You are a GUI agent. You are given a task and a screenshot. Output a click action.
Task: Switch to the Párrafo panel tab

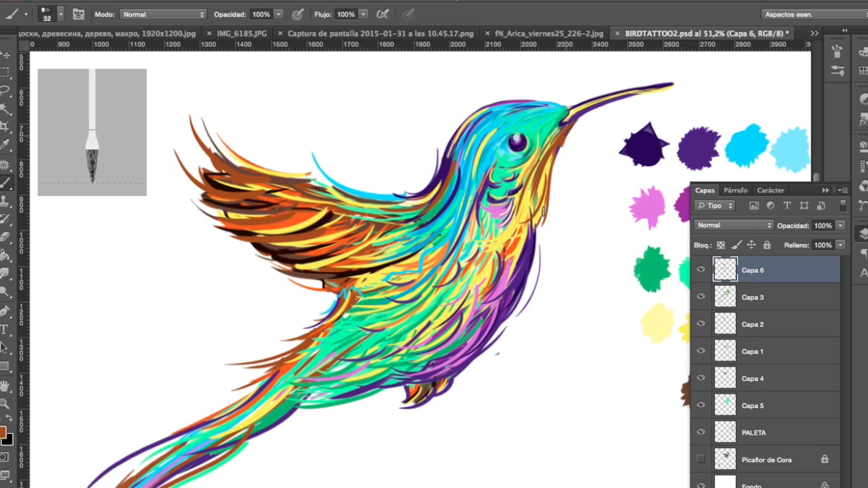[x=735, y=190]
